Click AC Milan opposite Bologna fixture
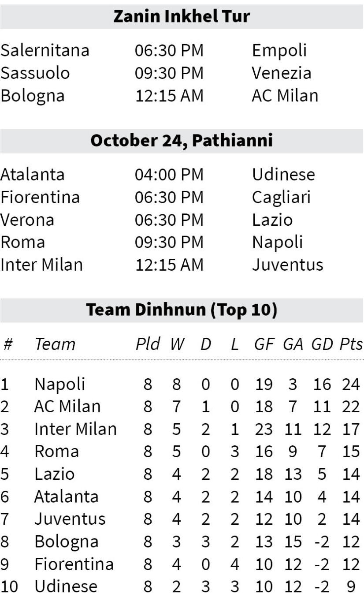The image size is (364, 601). click(x=285, y=96)
